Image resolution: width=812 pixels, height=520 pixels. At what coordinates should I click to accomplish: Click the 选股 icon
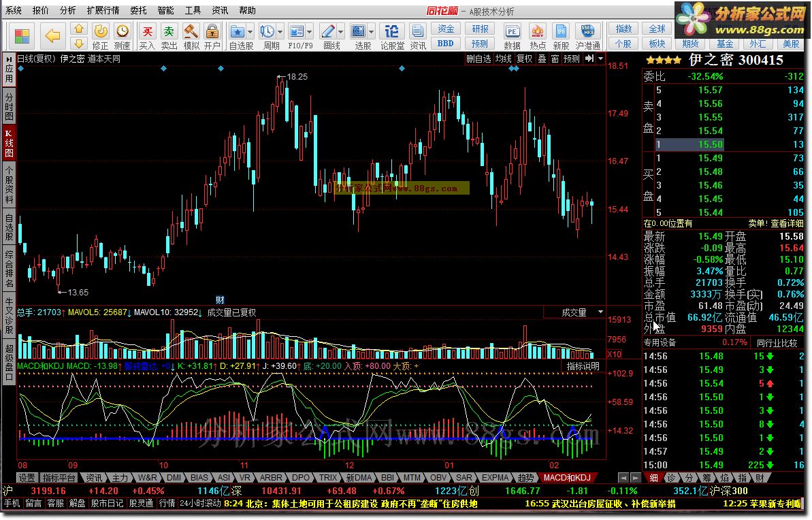[x=359, y=31]
